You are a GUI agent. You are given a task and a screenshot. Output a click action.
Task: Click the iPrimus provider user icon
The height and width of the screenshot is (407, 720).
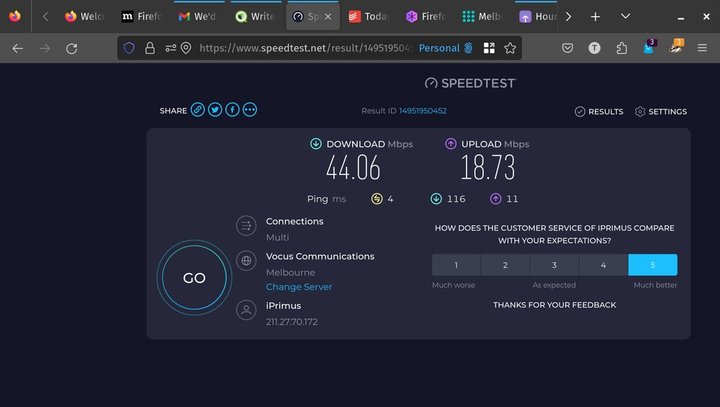pyautogui.click(x=246, y=310)
